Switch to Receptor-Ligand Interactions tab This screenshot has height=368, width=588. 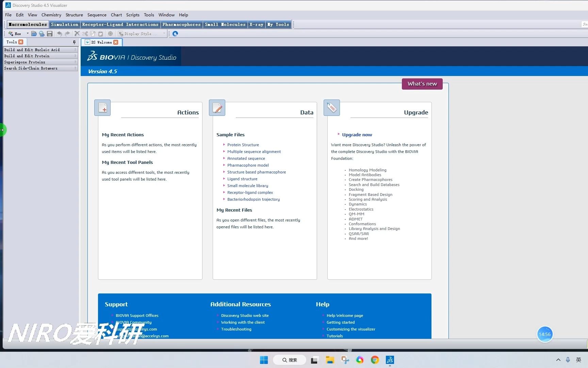pos(120,25)
